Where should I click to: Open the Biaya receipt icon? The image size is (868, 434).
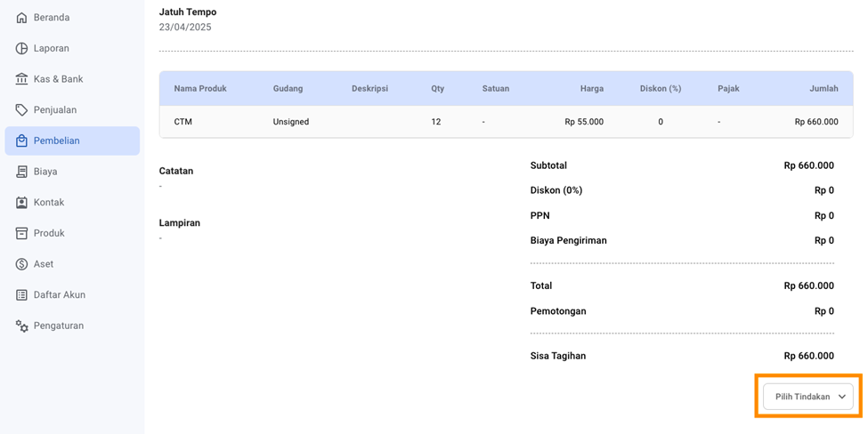[x=22, y=172]
